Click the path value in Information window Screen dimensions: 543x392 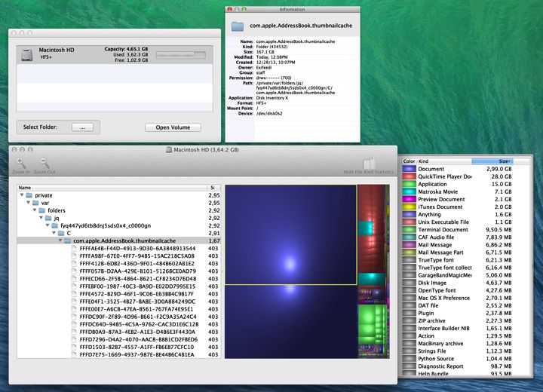tap(296, 88)
